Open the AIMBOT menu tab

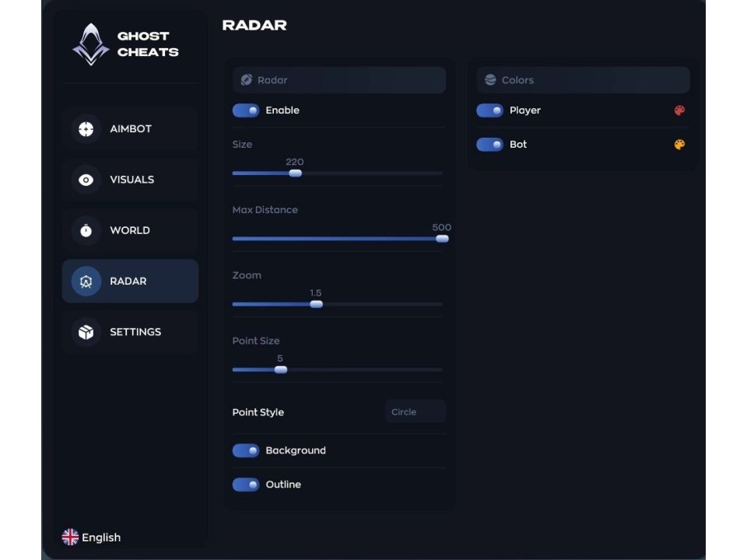[x=130, y=129]
